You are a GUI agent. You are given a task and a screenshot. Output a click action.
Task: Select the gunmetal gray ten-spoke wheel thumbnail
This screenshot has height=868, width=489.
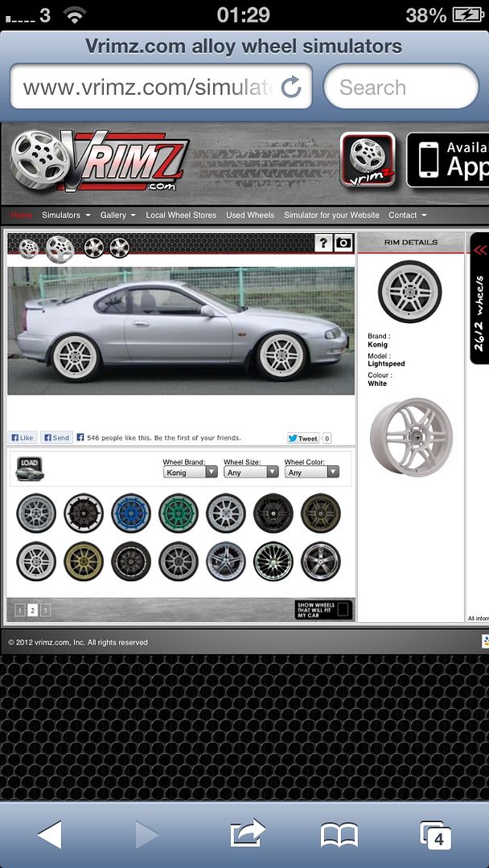179,561
